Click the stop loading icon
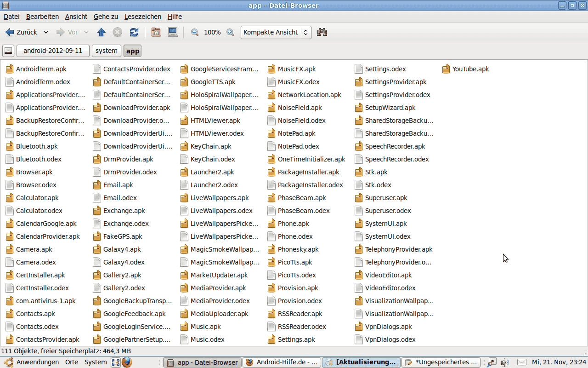This screenshot has width=588, height=368. point(118,32)
